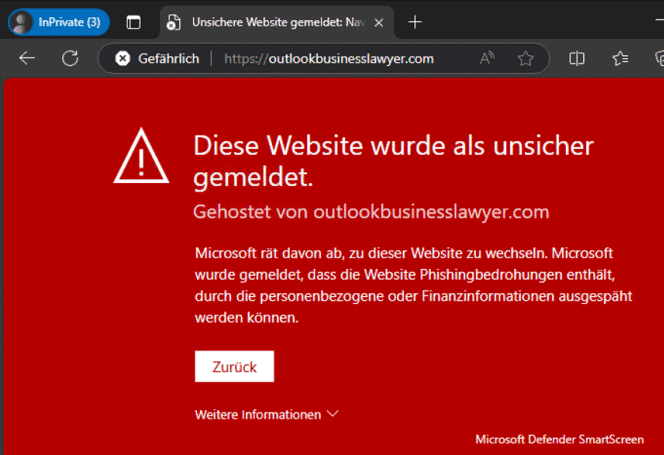Open the favorites list icon

click(620, 58)
